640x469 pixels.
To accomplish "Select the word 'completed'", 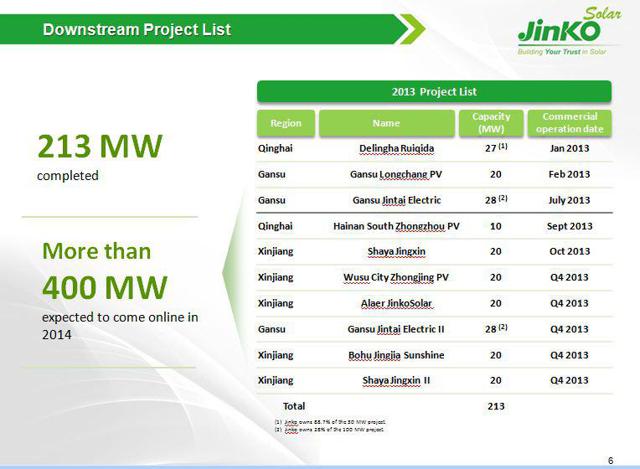I will point(68,176).
